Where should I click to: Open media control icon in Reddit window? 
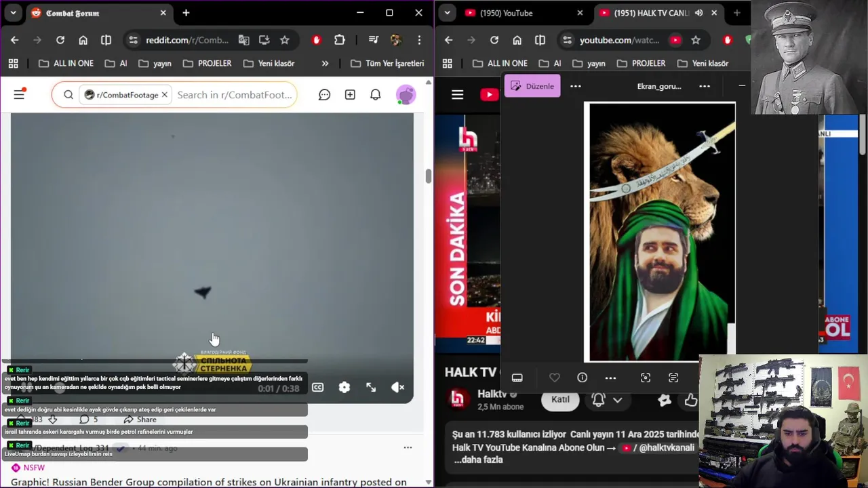coord(373,40)
